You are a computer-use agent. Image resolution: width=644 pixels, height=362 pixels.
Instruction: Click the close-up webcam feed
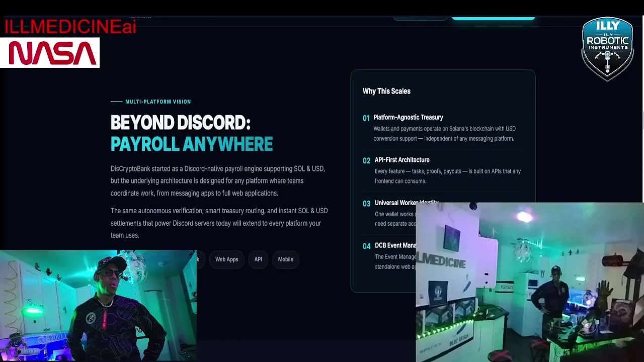point(98,306)
